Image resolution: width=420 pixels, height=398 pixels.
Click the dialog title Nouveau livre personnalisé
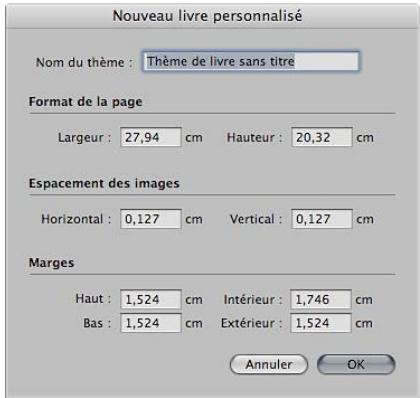pos(207,16)
